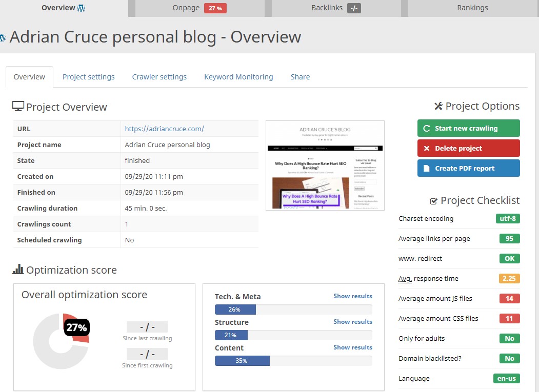The image size is (539, 392).
Task: Select the Keyword Monitoring sub-tab
Action: pos(238,77)
